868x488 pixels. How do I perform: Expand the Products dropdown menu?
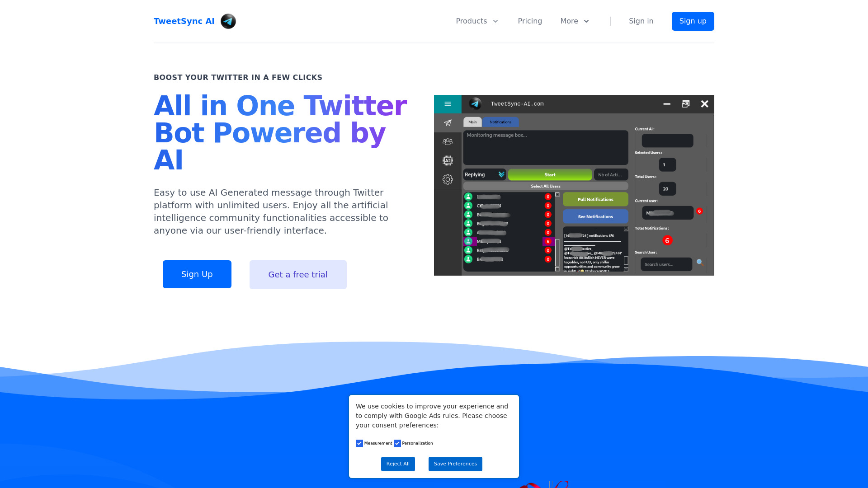tap(476, 21)
